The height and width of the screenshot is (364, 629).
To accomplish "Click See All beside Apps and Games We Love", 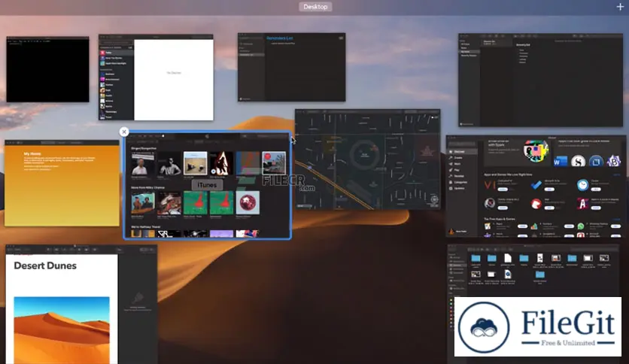I will click(616, 174).
